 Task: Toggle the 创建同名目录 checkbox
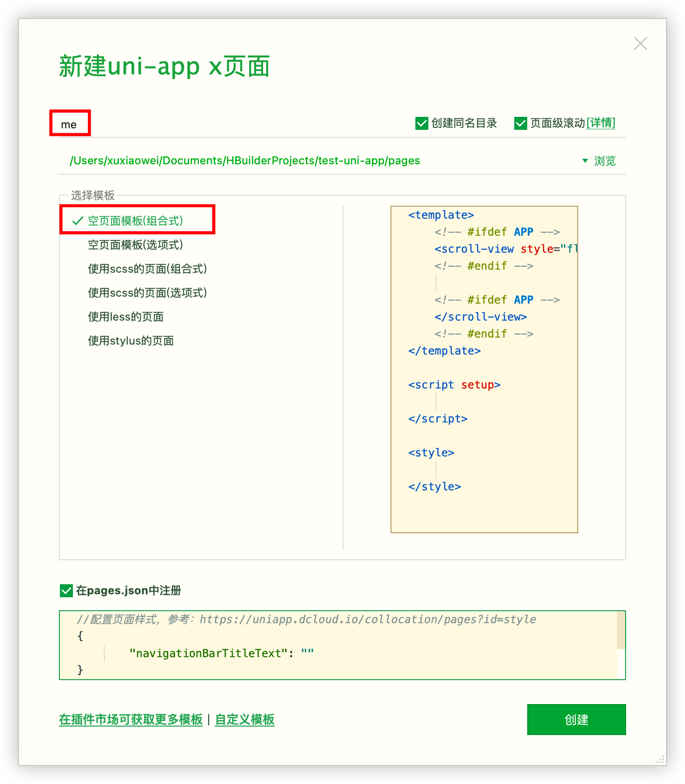pyautogui.click(x=422, y=123)
